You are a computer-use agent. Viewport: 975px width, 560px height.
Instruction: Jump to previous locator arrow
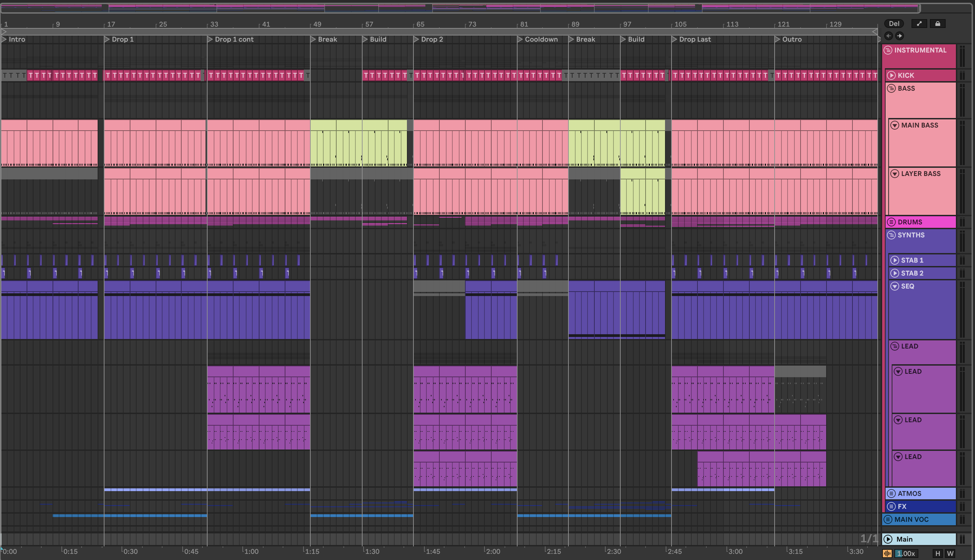(x=888, y=36)
